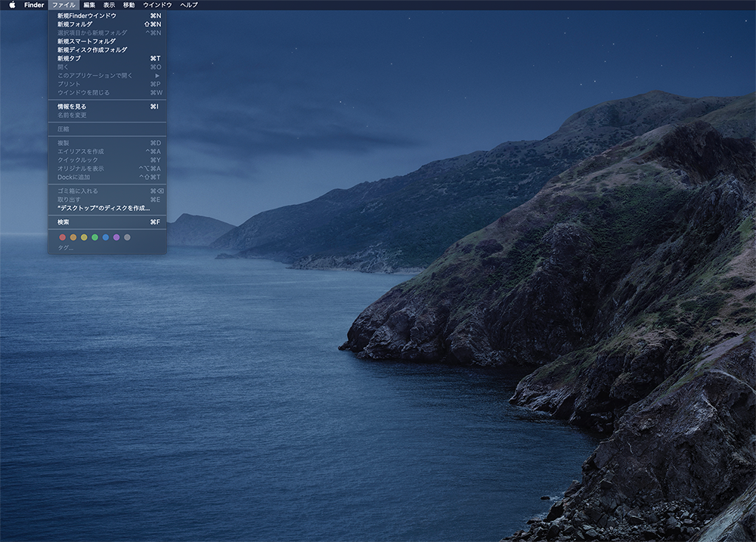Open the ウインドウ menu
The image size is (756, 542).
pyautogui.click(x=157, y=5)
